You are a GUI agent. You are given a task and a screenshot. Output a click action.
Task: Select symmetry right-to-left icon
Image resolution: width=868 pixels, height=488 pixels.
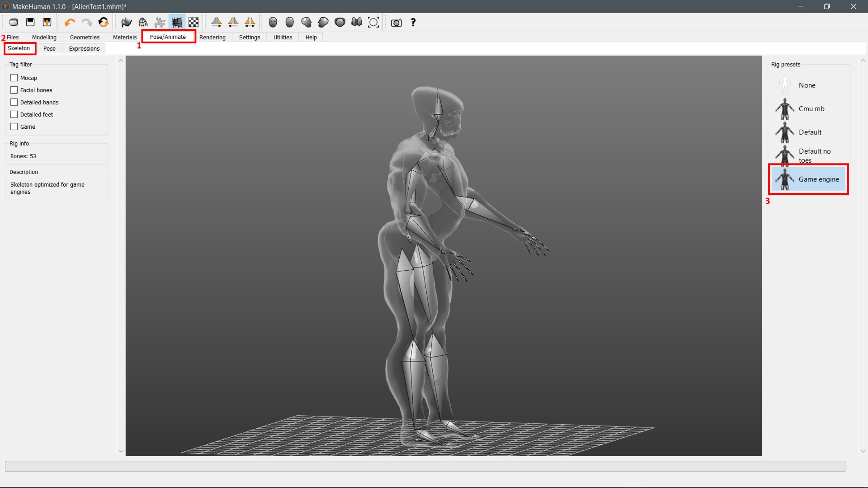(233, 22)
